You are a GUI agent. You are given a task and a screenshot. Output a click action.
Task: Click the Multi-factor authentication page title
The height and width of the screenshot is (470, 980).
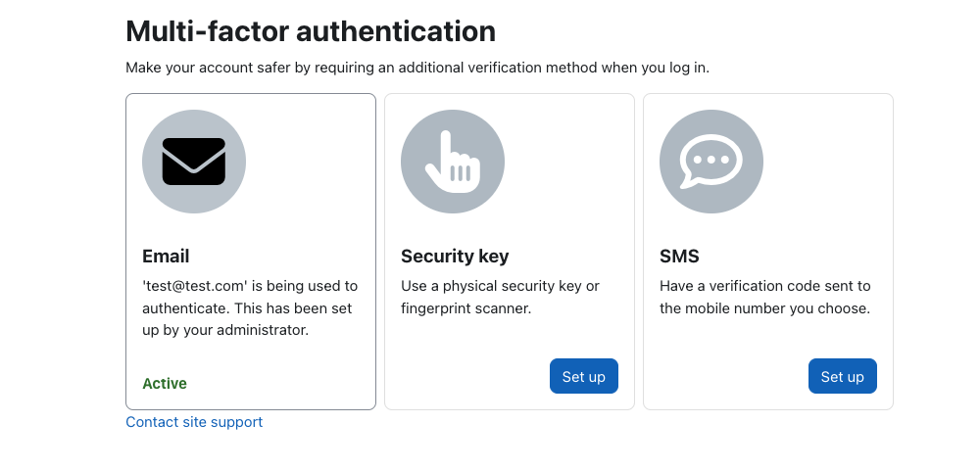(311, 31)
